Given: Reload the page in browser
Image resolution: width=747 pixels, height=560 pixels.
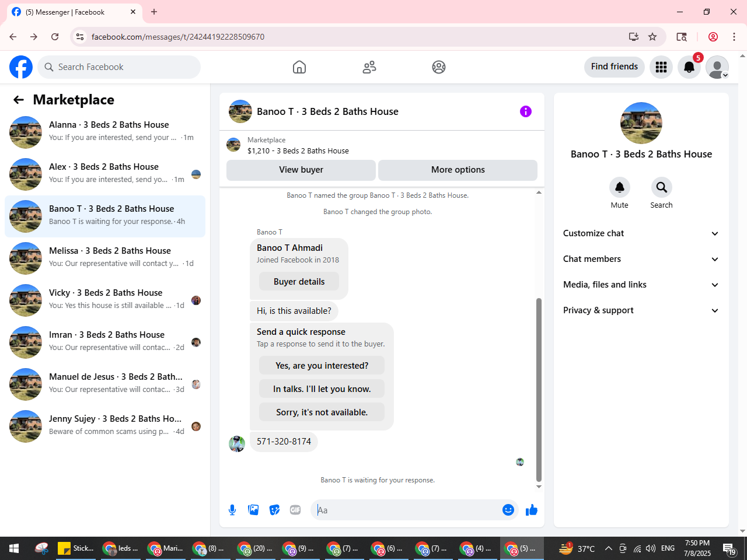Looking at the screenshot, I should (x=55, y=37).
